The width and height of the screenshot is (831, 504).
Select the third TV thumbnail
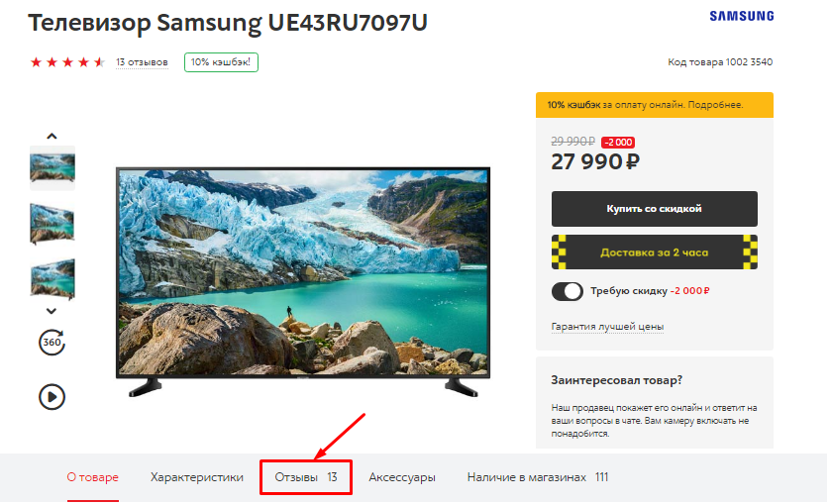point(52,279)
